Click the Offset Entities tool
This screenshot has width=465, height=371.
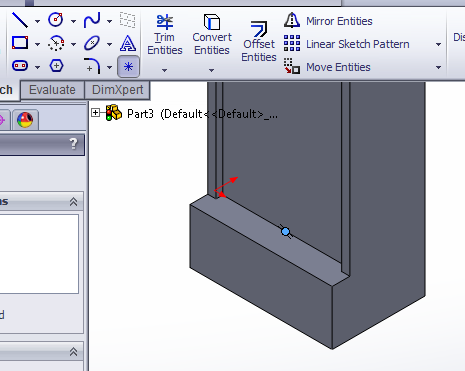[259, 42]
